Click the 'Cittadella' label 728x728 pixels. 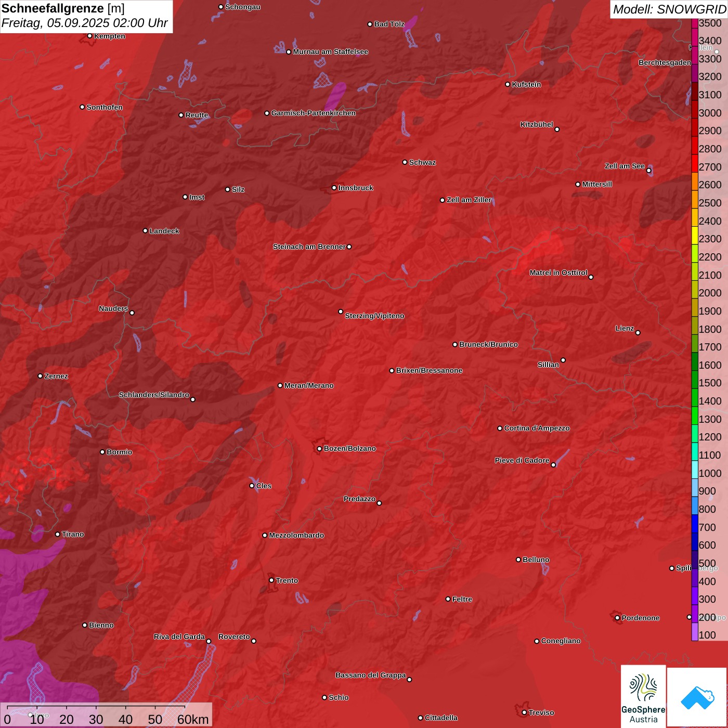[441, 718]
